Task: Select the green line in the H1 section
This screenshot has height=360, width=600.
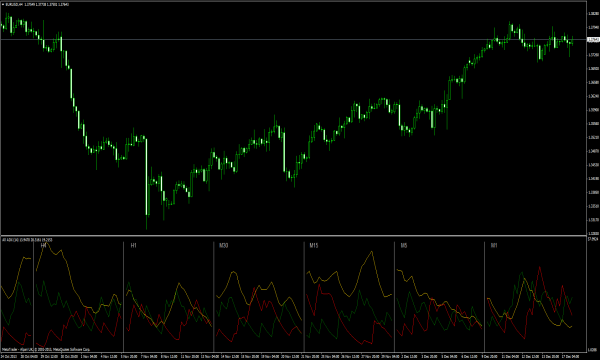Action: pos(129,284)
